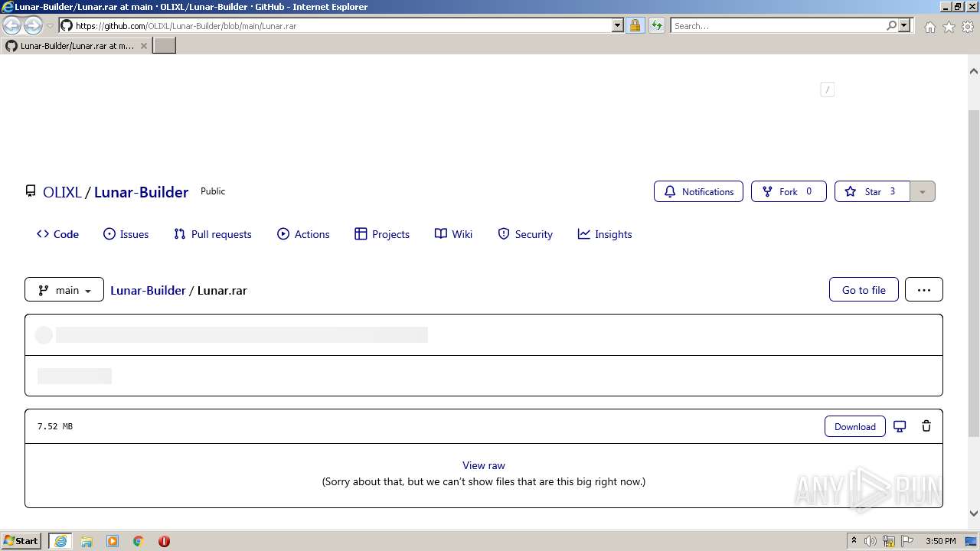Select the Lunar-Builder/Lunar.rar tab
The width and height of the screenshot is (980, 551).
[x=76, y=46]
